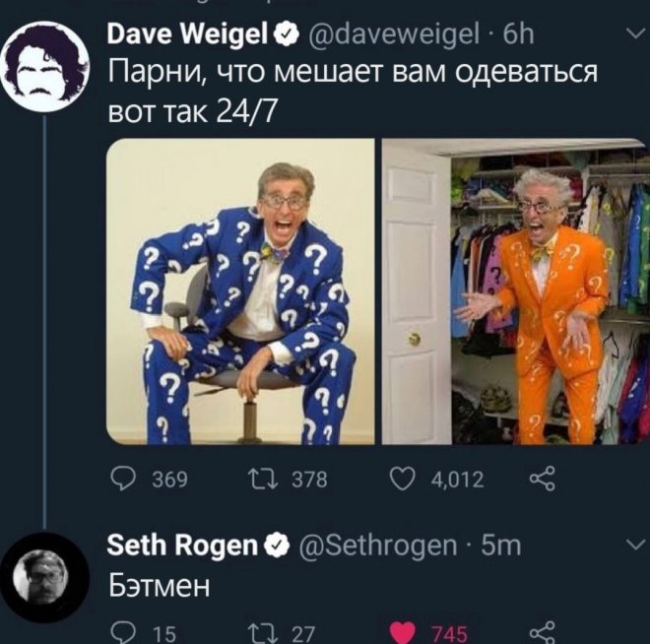Expand options chevron on Seth Rogen's tweet
The width and height of the screenshot is (650, 644).
click(635, 545)
